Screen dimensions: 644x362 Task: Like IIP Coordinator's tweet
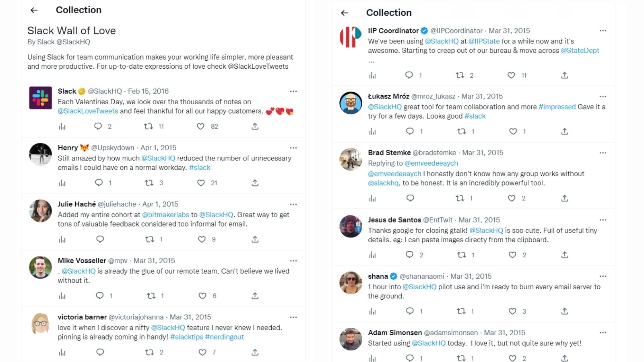pyautogui.click(x=511, y=75)
